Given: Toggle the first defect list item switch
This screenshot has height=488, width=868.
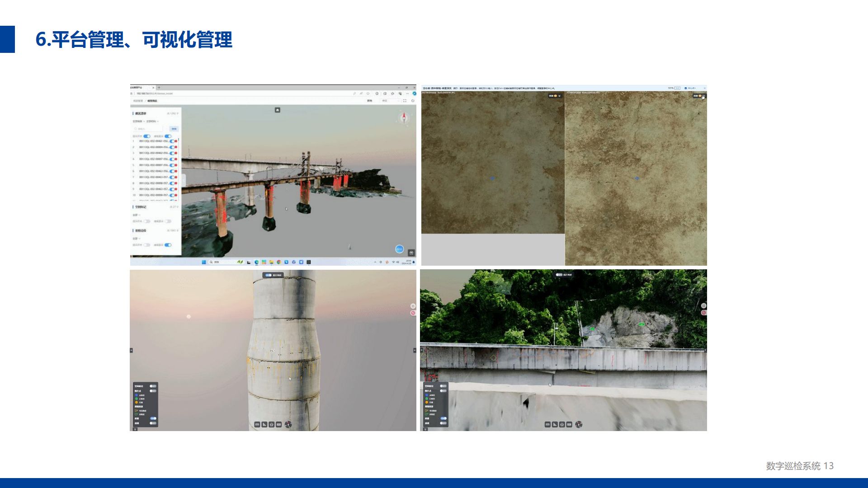Looking at the screenshot, I should point(172,141).
